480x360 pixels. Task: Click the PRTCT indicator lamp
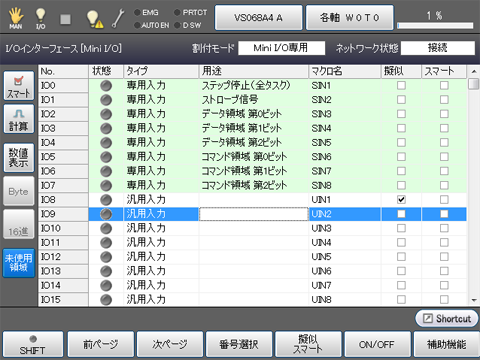177,13
